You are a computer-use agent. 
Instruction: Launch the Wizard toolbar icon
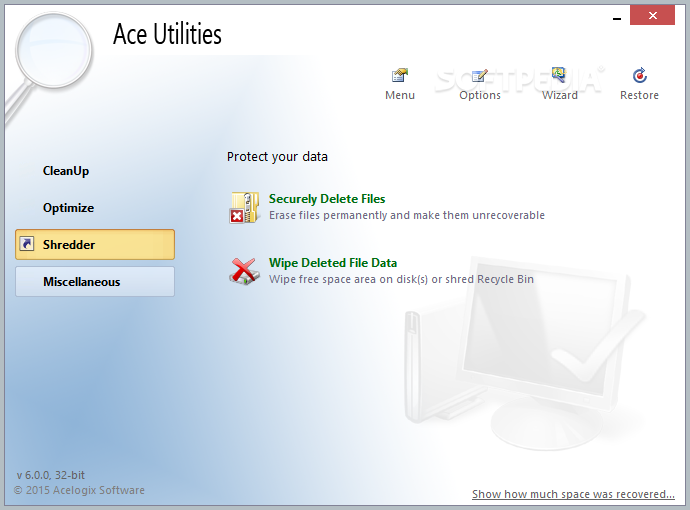point(559,75)
